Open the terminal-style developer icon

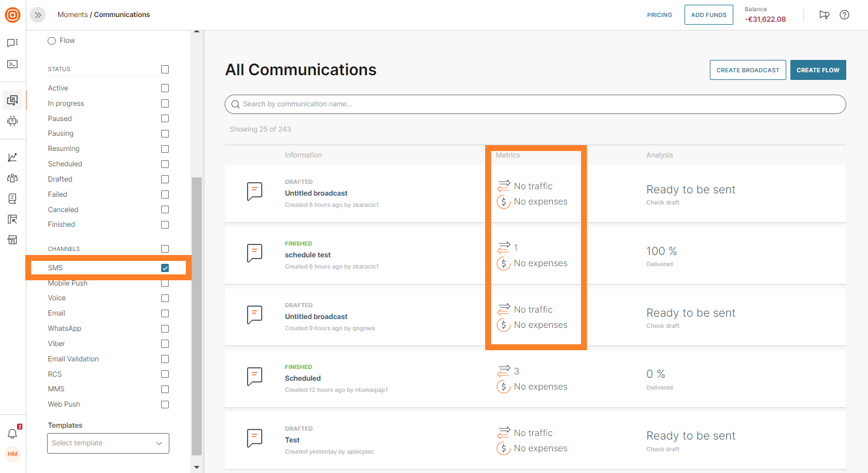point(12,64)
